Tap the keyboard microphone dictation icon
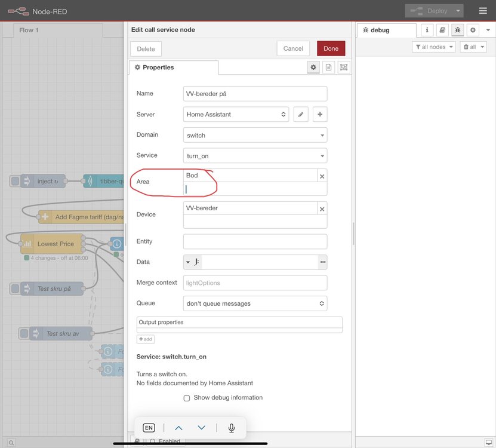Image resolution: width=496 pixels, height=448 pixels. click(232, 428)
